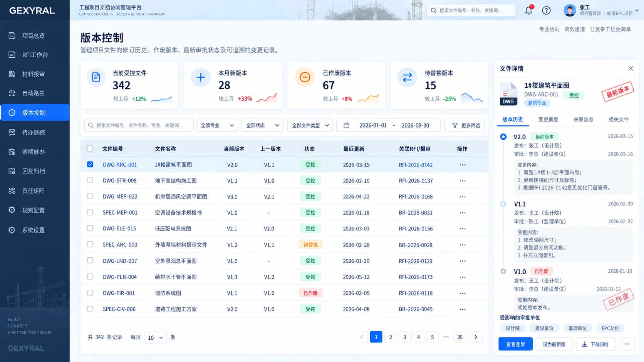Image resolution: width=644 pixels, height=362 pixels.
Task: Go to RFI工作台 sidebar item
Action: coord(35,55)
